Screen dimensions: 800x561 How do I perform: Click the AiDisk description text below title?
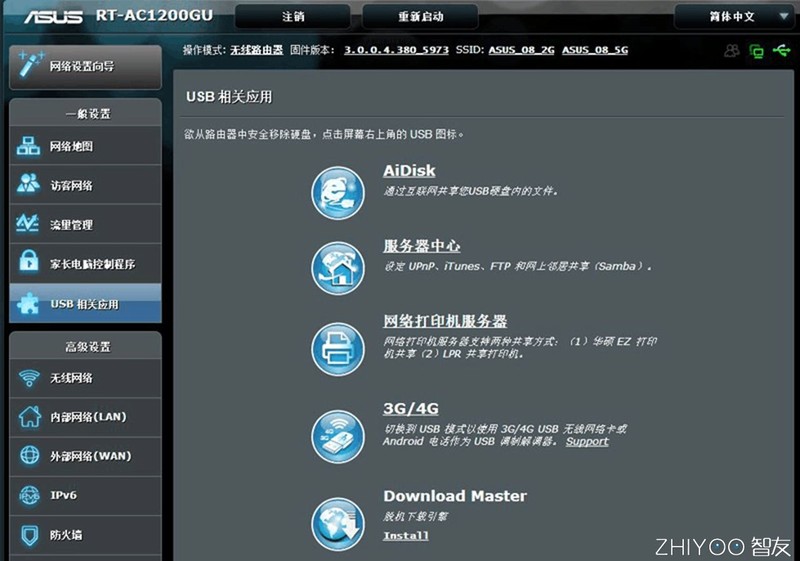click(x=470, y=191)
